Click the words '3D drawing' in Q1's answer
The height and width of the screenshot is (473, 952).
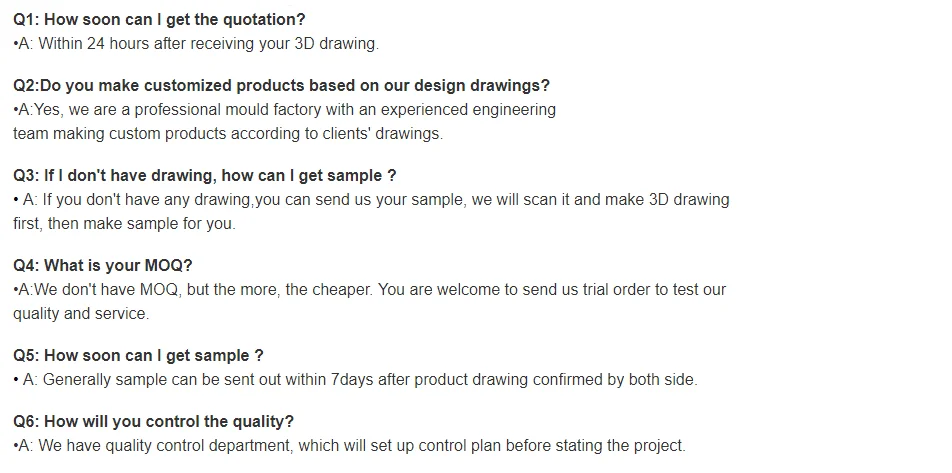click(x=336, y=44)
